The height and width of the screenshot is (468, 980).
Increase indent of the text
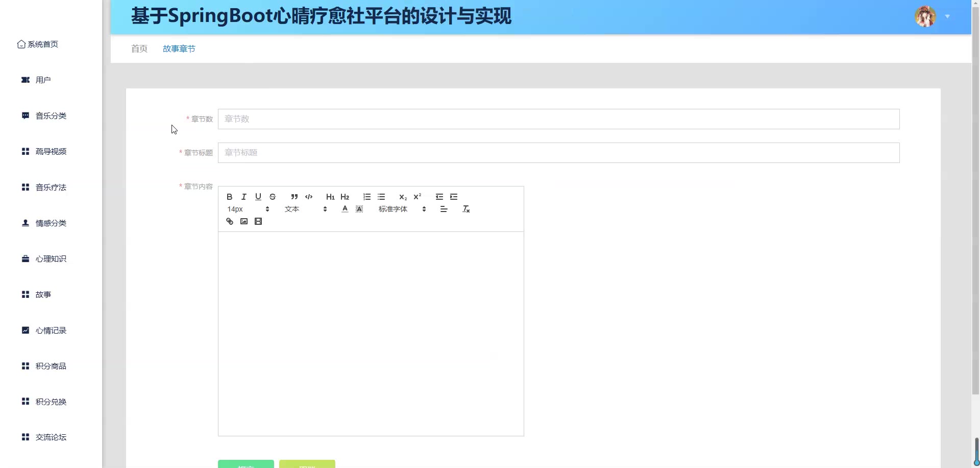point(454,197)
